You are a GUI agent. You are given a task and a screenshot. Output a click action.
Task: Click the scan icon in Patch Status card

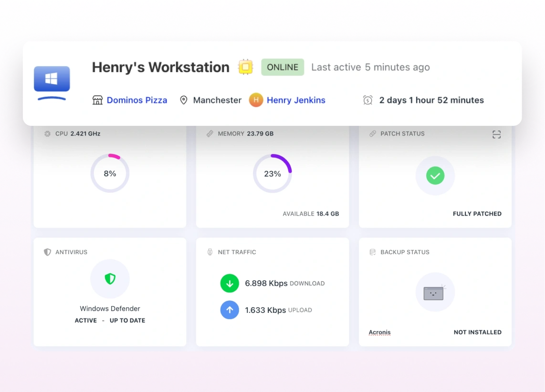(x=497, y=134)
